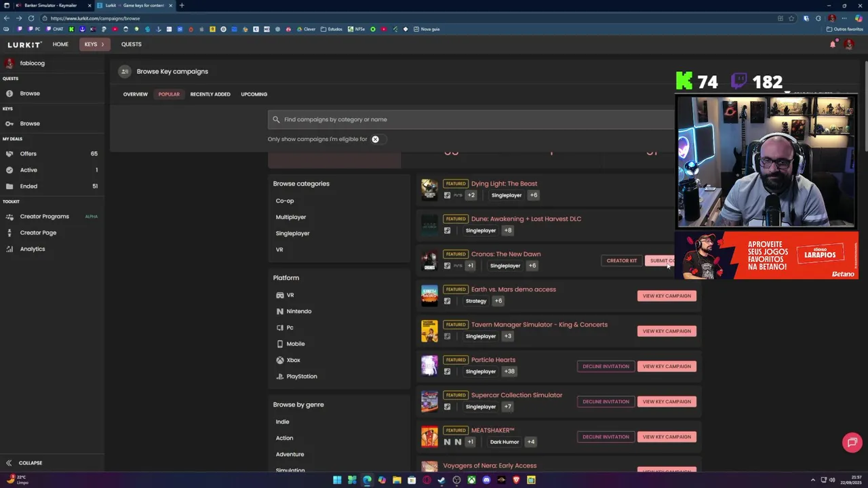Click the Mobile platform icon
Viewport: 868px width, 488px height.
tap(280, 344)
